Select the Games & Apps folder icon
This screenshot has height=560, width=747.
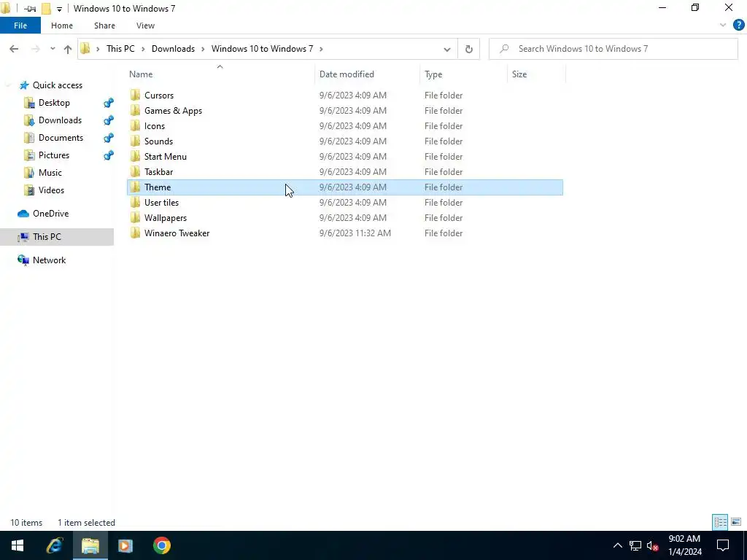coord(135,111)
